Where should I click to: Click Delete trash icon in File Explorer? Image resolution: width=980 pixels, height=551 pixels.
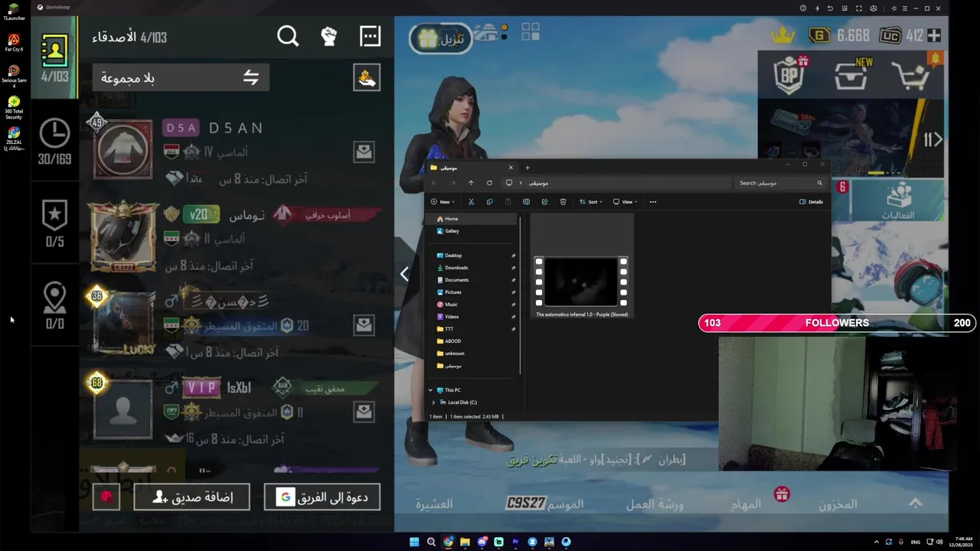(x=563, y=202)
